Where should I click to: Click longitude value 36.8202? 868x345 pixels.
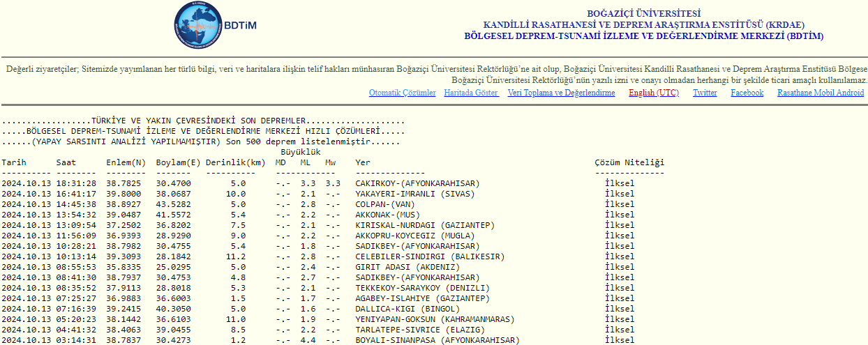pos(173,225)
